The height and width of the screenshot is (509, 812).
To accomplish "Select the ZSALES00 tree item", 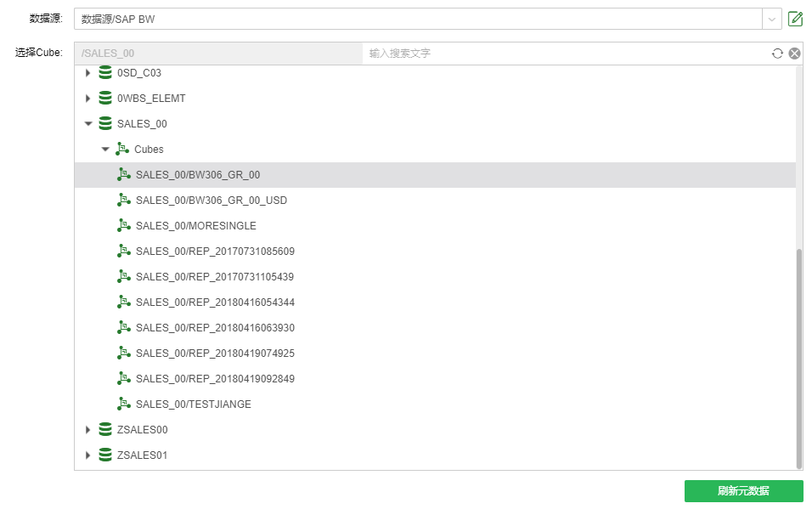I will pos(143,430).
